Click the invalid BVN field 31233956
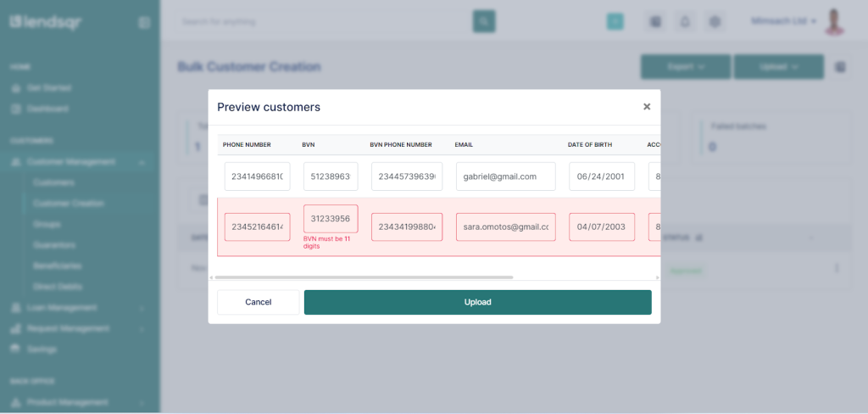The height and width of the screenshot is (414, 868). tap(331, 219)
